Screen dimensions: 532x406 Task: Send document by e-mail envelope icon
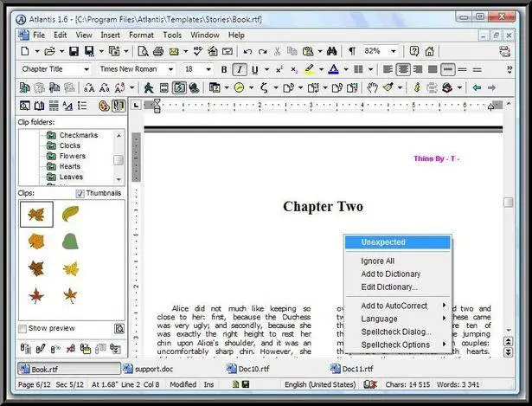tap(174, 51)
